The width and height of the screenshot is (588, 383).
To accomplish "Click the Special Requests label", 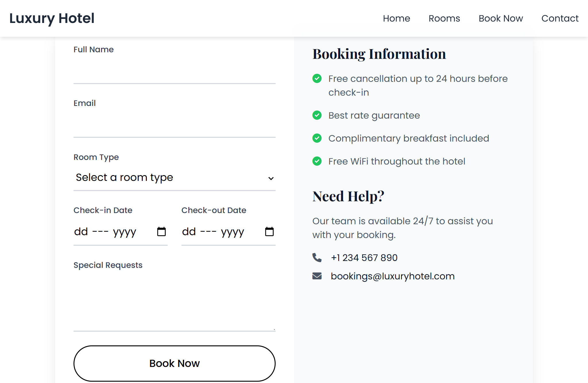I will [108, 265].
